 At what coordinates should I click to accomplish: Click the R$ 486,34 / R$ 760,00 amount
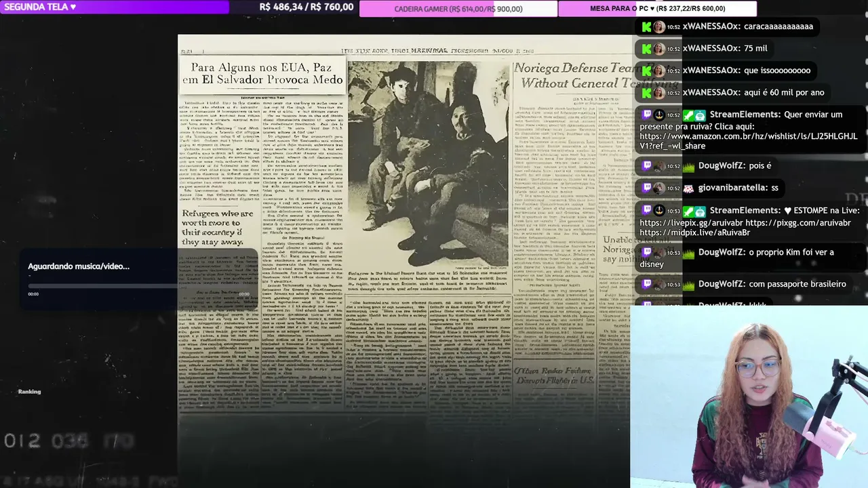pyautogui.click(x=307, y=7)
